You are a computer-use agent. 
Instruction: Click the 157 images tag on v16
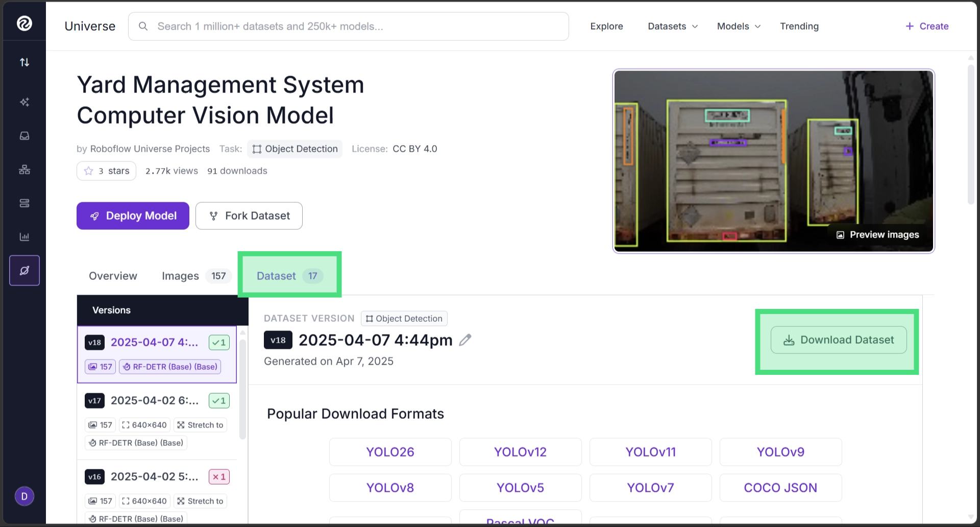(x=101, y=501)
